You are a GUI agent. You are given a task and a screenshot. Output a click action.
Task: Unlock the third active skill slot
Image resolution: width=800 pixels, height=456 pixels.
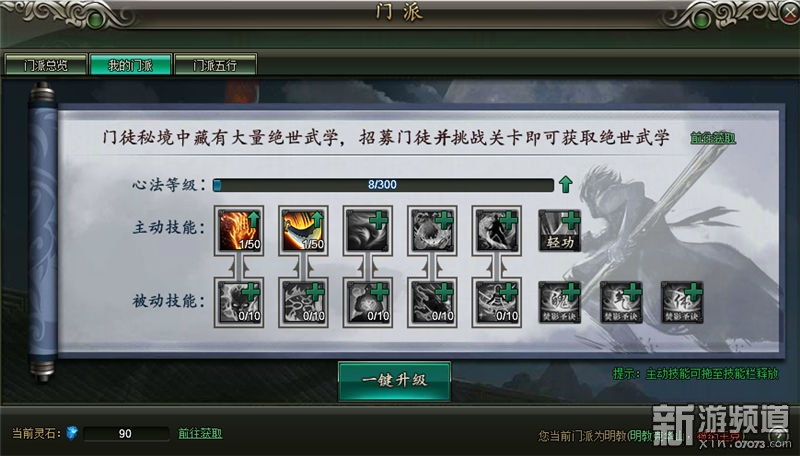pyautogui.click(x=367, y=231)
